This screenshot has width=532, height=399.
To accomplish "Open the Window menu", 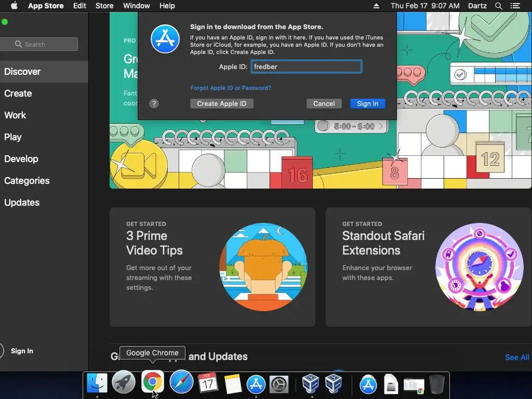I will [x=137, y=6].
